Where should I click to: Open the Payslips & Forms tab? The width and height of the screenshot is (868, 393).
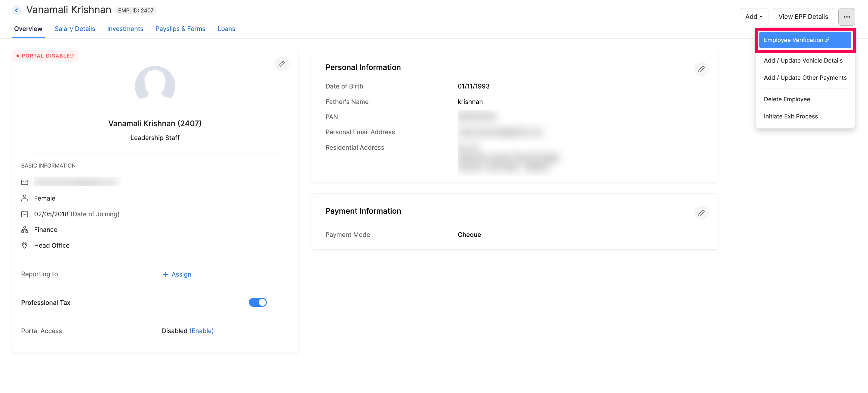tap(180, 29)
